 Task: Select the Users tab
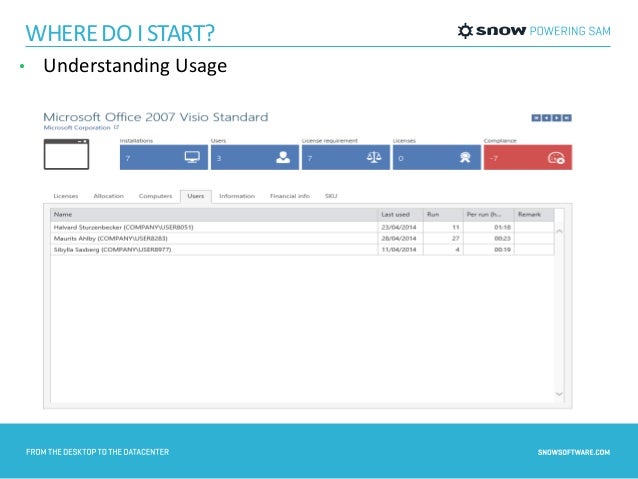(x=196, y=196)
